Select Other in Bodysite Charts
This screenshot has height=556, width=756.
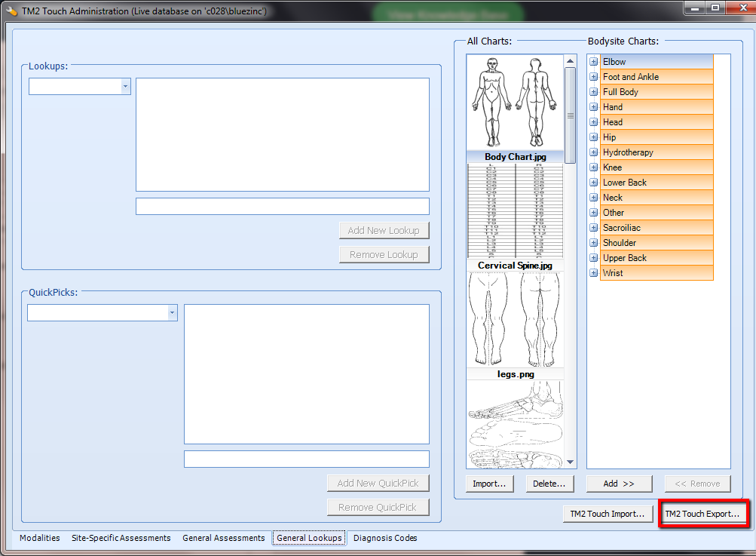click(657, 212)
